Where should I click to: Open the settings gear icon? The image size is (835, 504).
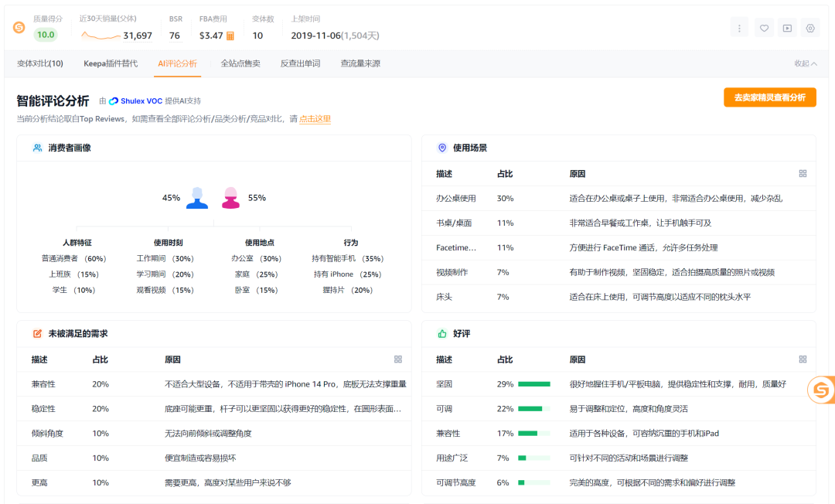tap(810, 28)
